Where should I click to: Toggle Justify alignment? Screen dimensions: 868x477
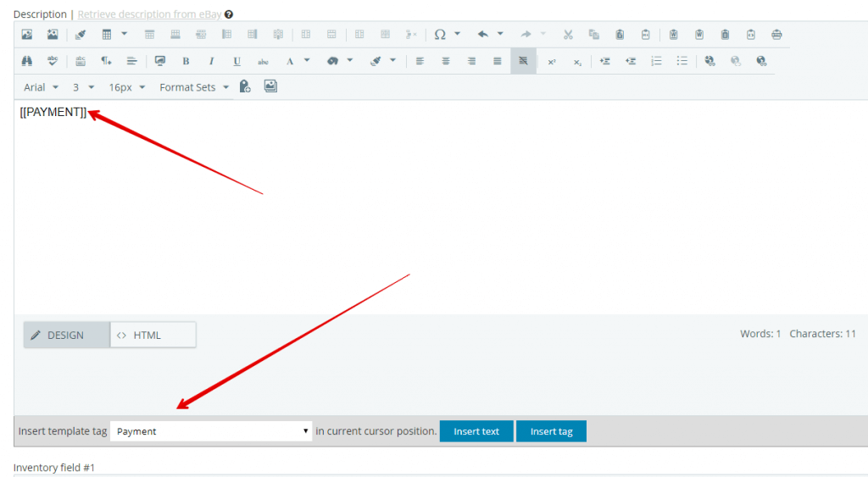(x=497, y=61)
